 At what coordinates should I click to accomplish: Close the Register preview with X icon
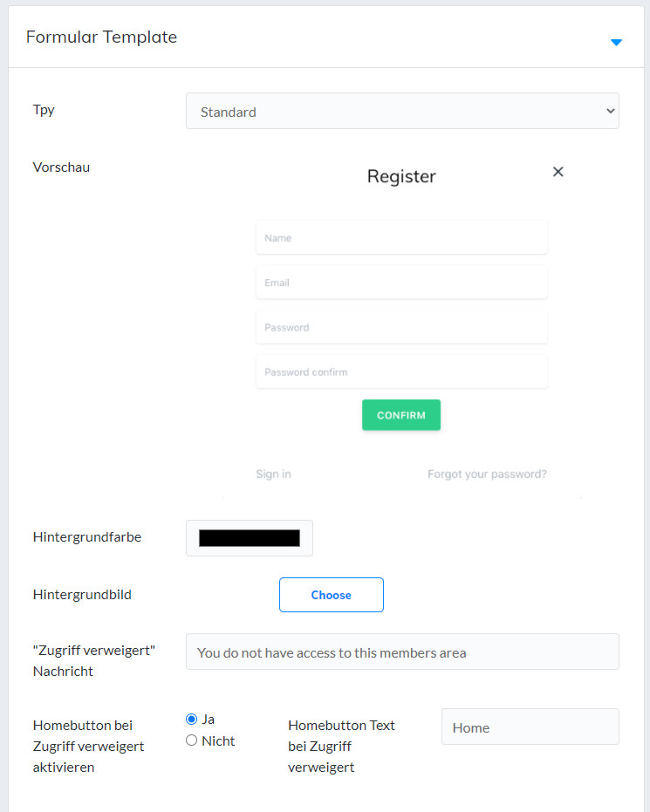[x=558, y=172]
